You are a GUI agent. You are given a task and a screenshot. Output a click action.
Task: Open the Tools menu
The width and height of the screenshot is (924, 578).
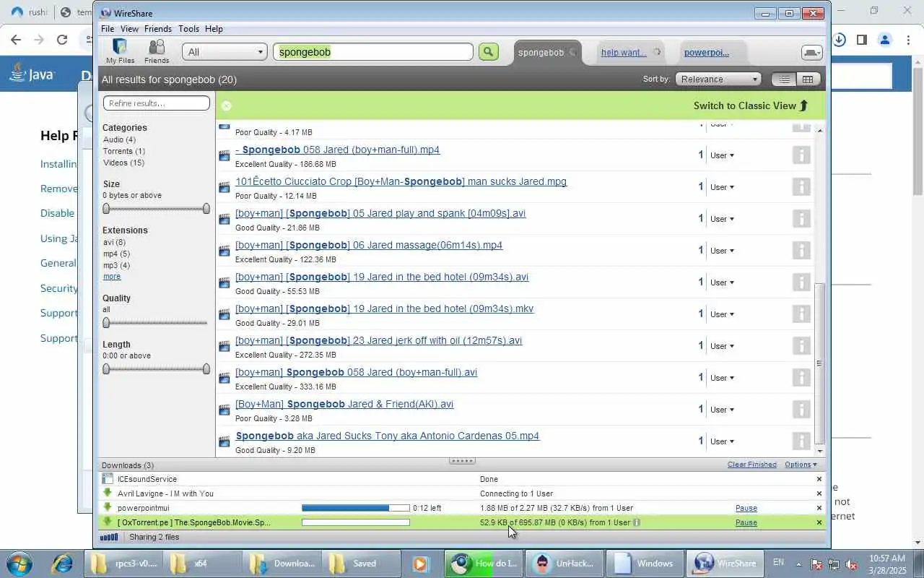tap(188, 29)
